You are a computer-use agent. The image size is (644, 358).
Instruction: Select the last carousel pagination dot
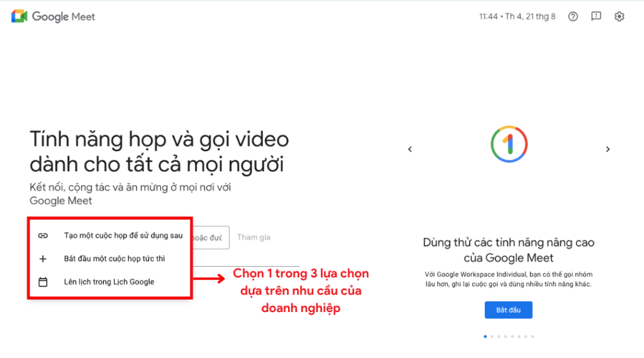point(533,337)
